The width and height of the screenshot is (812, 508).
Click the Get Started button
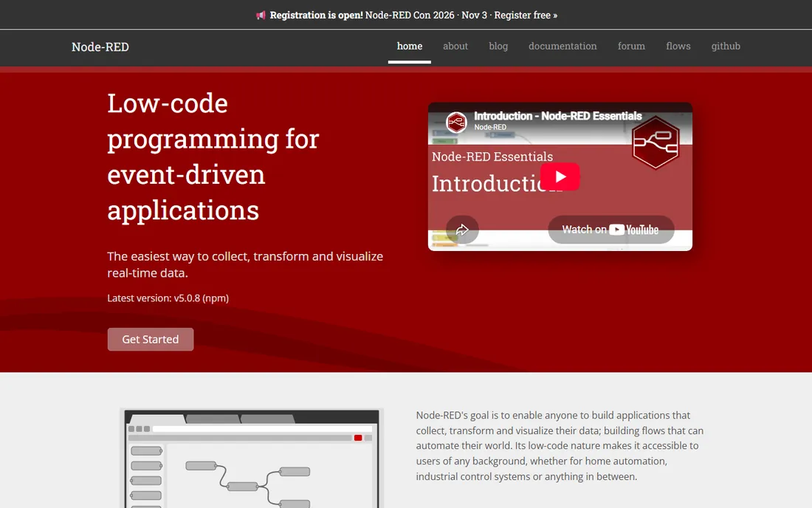coord(151,339)
